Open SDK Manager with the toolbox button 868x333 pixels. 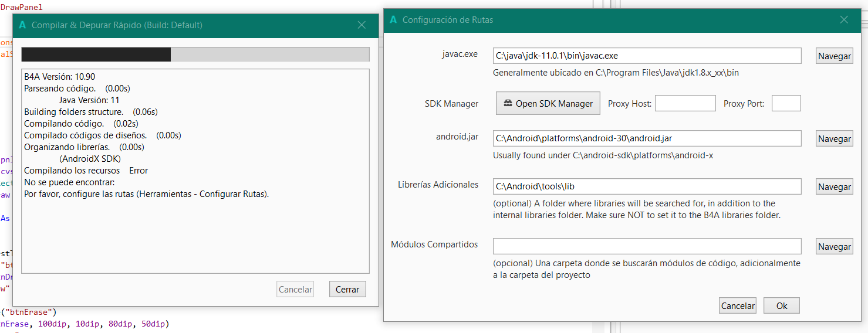point(548,104)
